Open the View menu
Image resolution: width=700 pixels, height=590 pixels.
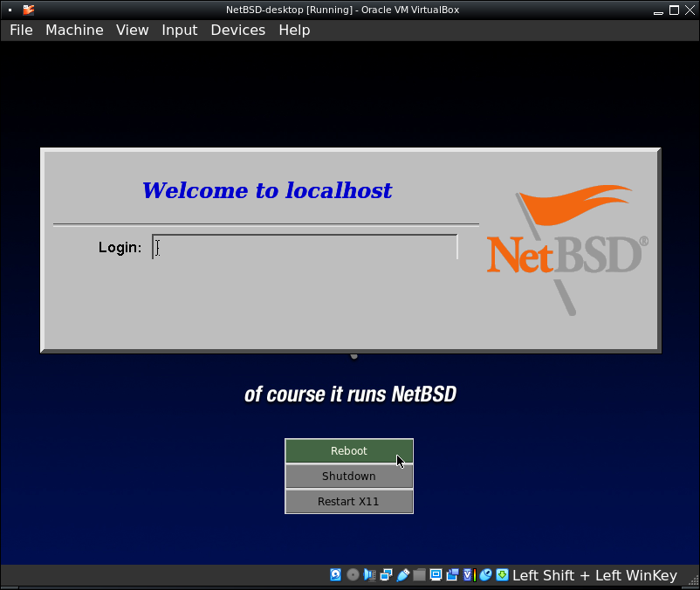pyautogui.click(x=133, y=30)
